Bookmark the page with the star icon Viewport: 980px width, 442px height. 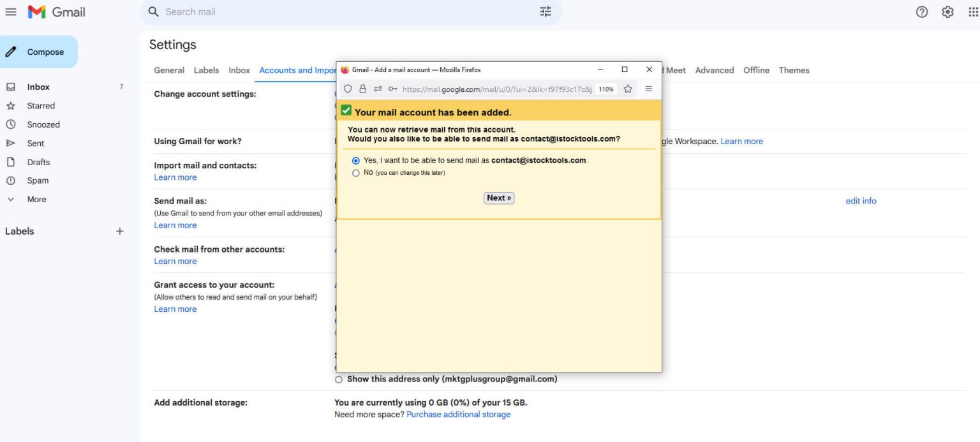(628, 89)
